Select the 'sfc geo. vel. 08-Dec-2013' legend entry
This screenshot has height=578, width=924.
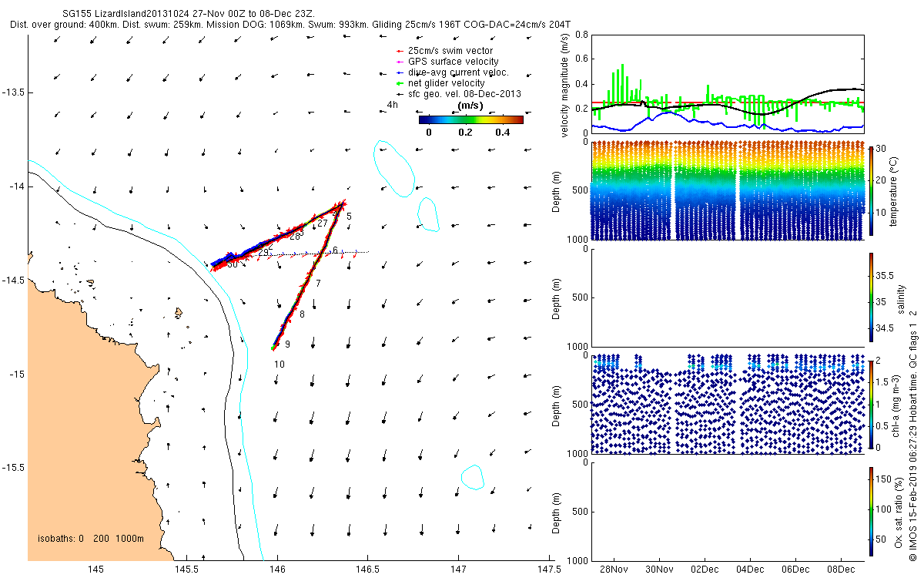click(459, 93)
